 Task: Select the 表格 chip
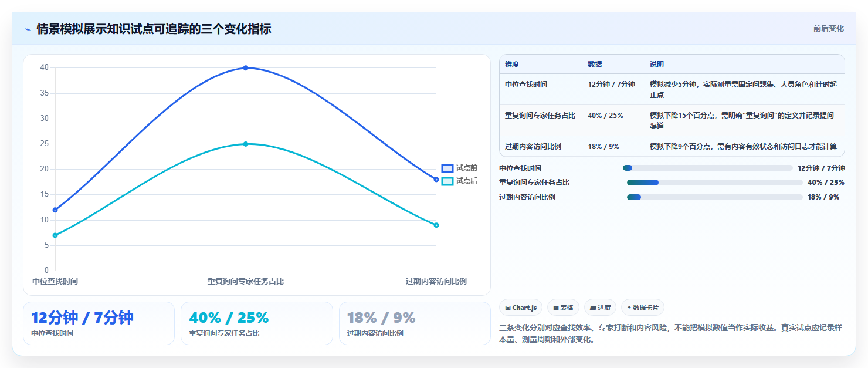tap(563, 308)
